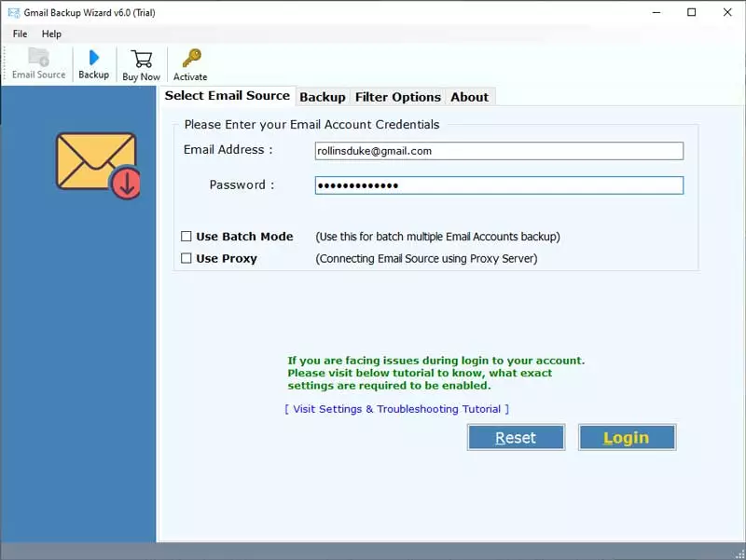Focus the Password input field
Image resolution: width=746 pixels, height=560 pixels.
pos(499,185)
